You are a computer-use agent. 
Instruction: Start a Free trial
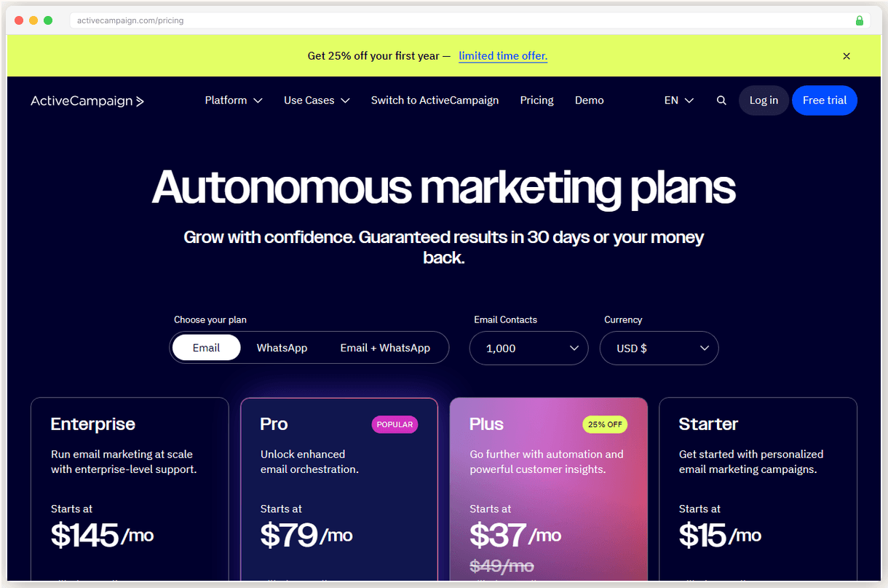824,100
